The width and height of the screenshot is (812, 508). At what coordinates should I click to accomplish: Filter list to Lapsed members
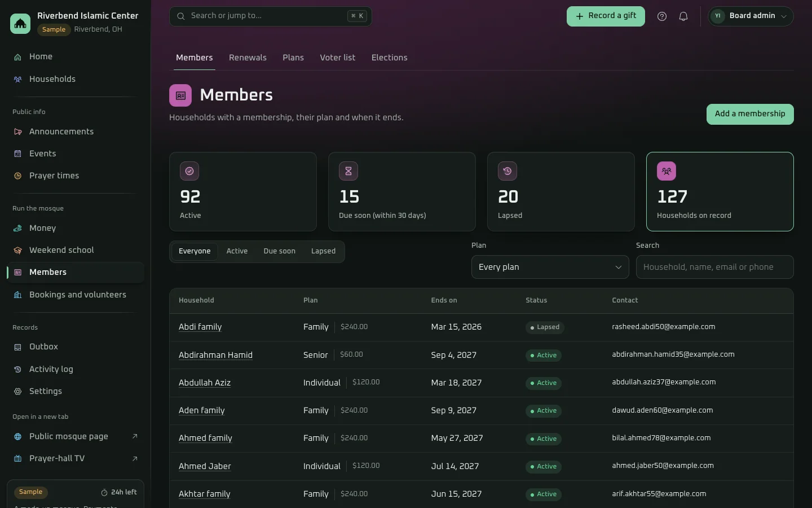323,251
